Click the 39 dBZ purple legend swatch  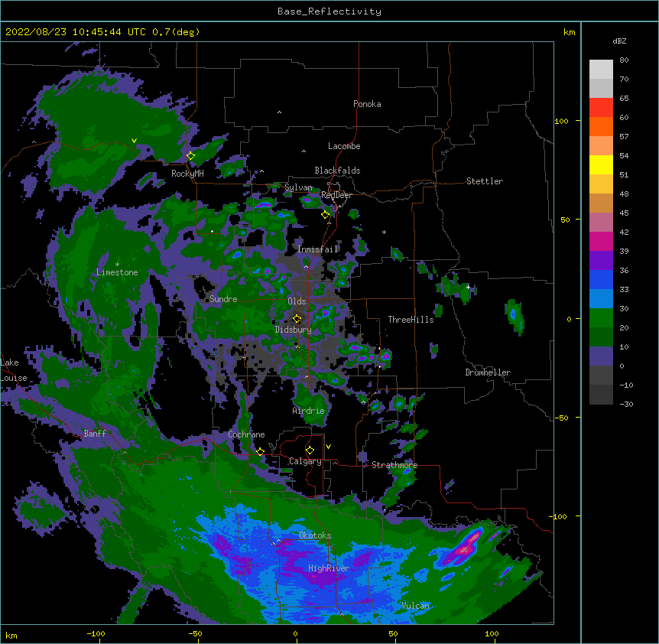click(x=601, y=261)
